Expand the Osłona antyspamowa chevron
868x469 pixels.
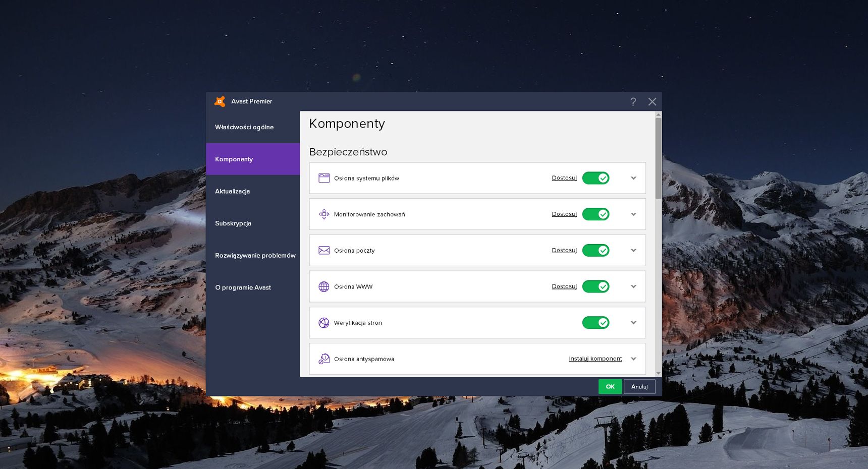click(633, 359)
